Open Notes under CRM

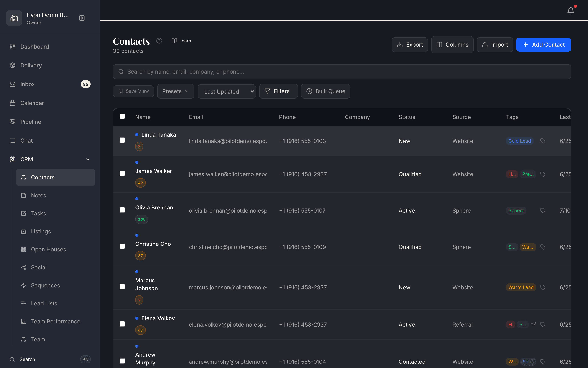(x=55, y=195)
